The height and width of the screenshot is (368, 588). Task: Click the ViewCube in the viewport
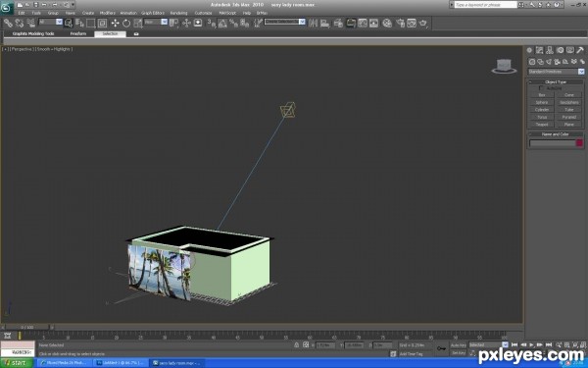point(504,66)
